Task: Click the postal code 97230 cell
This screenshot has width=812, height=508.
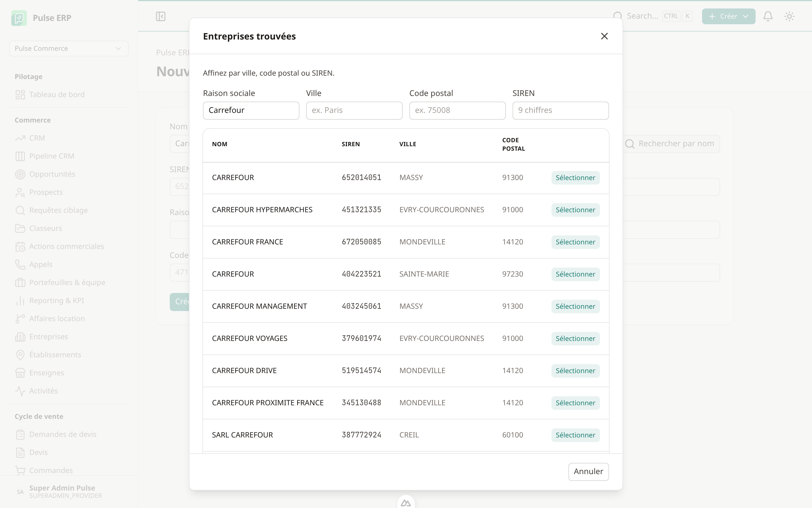Action: click(512, 274)
